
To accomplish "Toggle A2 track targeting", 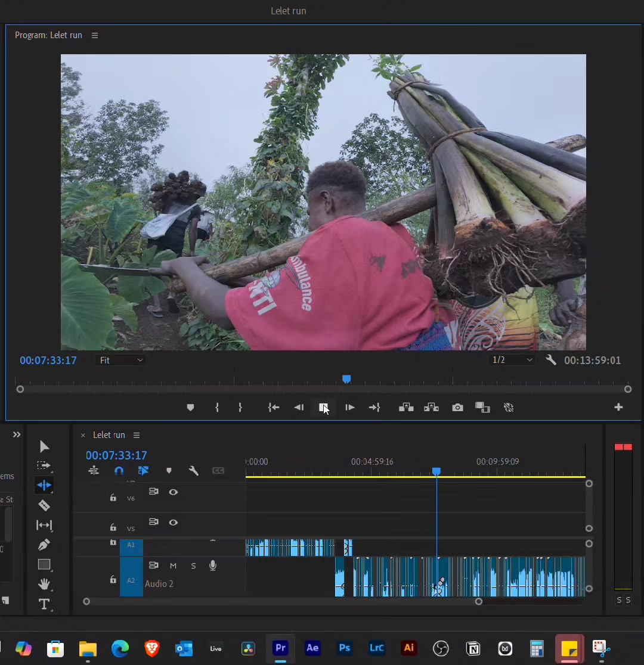I will [x=131, y=577].
